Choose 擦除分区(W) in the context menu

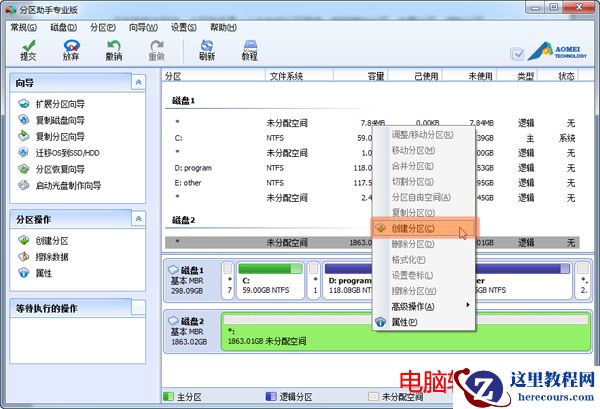coord(424,291)
